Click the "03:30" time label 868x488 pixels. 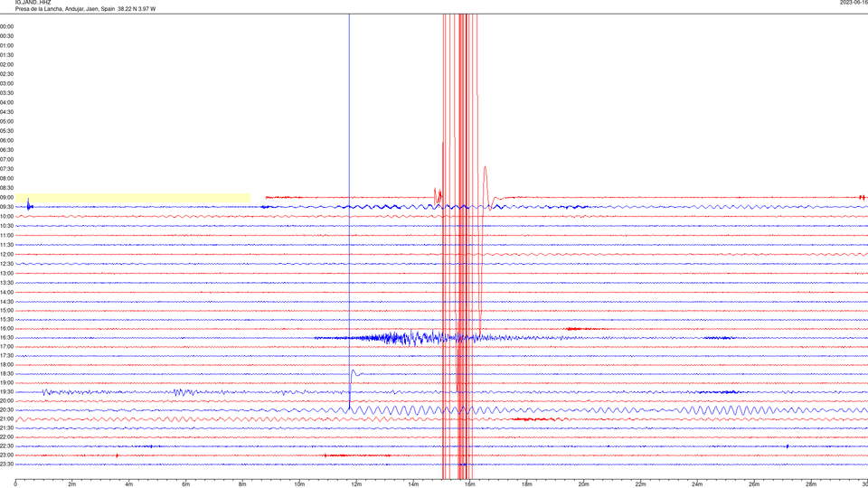[x=6, y=93]
